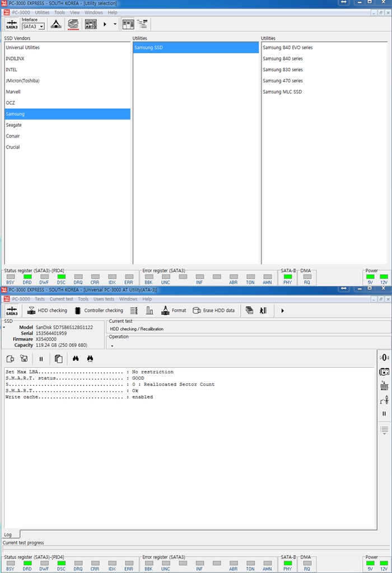392x573 pixels.
Task: Select Marvell vendor
Action: (68, 92)
